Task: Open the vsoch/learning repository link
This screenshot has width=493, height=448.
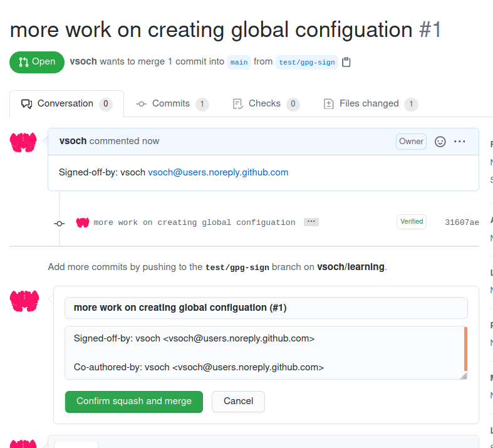Action: click(351, 267)
